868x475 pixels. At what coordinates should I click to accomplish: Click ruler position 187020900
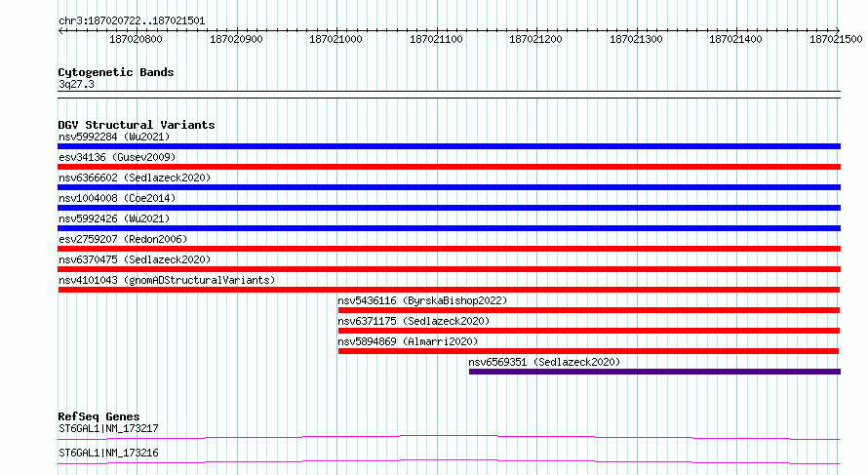(236, 39)
